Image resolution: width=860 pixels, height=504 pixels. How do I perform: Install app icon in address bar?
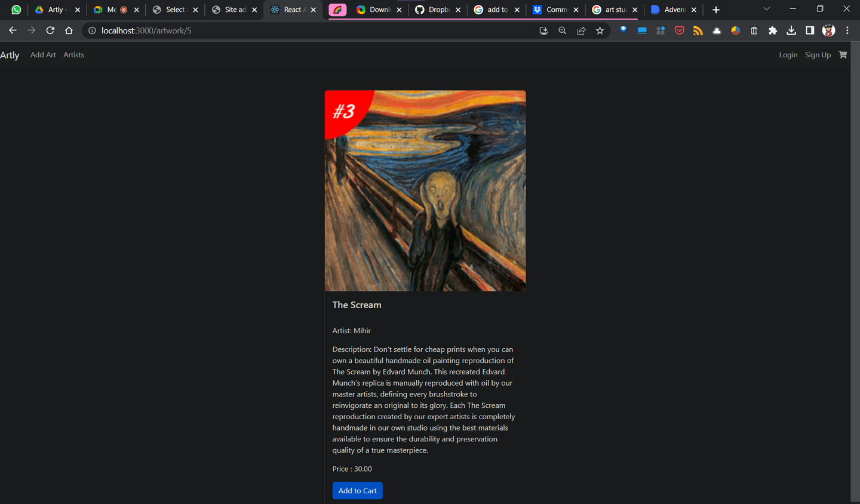coord(543,30)
